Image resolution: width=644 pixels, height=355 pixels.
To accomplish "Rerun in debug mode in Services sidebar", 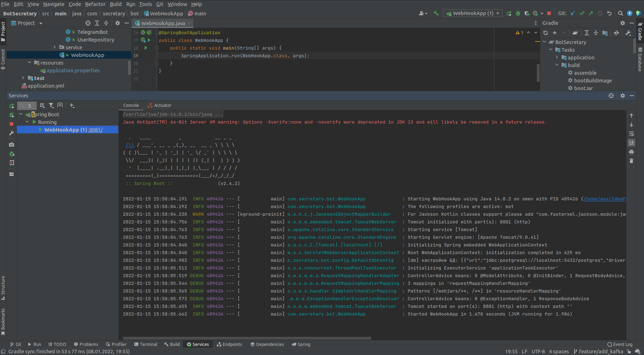I will (x=12, y=115).
